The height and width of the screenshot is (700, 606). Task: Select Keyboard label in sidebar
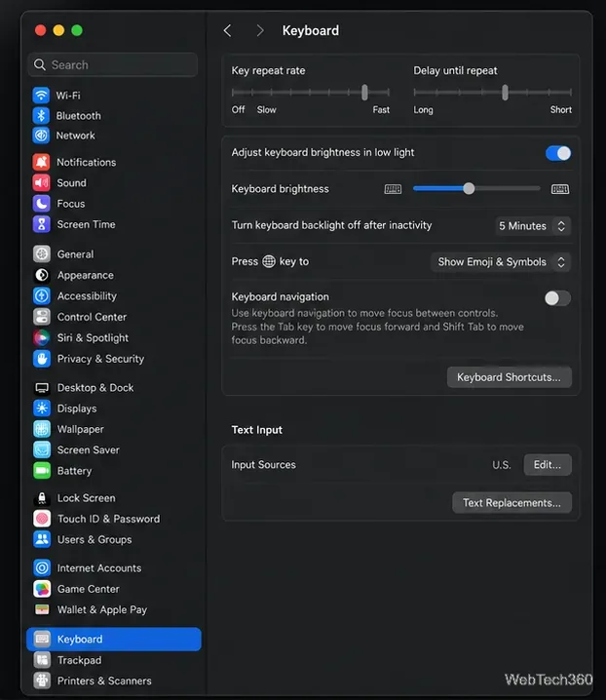tap(80, 639)
